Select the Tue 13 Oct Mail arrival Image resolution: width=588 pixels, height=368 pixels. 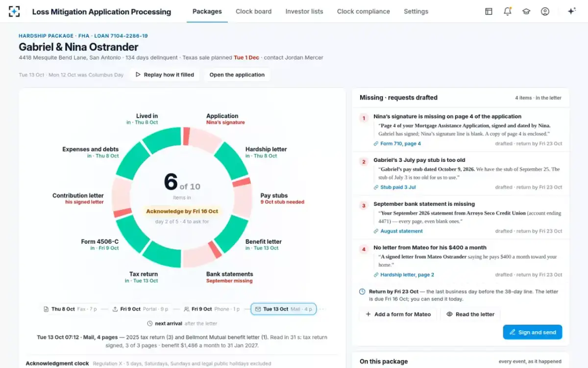coord(284,309)
